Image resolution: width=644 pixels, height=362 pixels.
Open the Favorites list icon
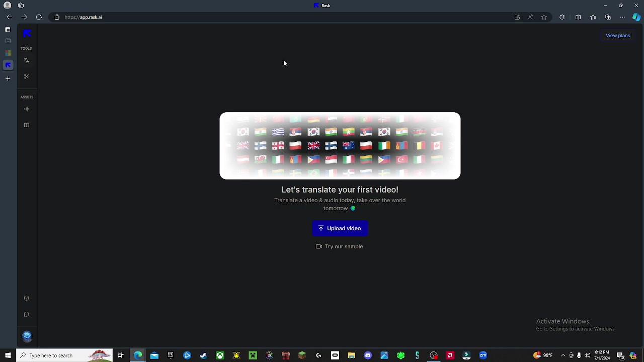[593, 17]
